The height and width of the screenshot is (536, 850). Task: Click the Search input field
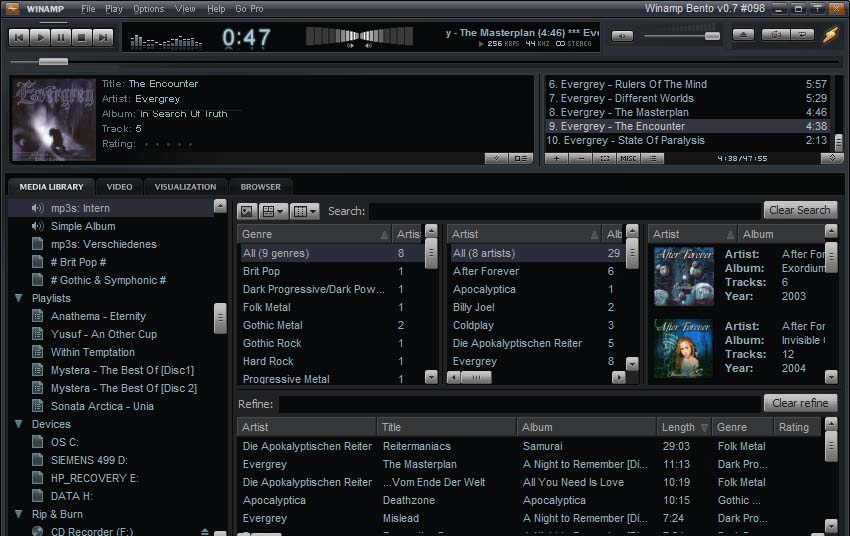point(565,211)
